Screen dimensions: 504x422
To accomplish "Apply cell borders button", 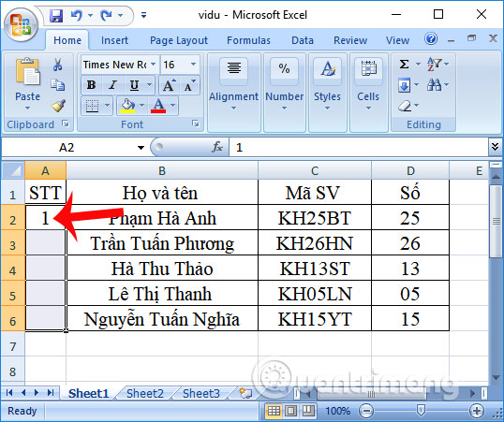I will pos(92,106).
